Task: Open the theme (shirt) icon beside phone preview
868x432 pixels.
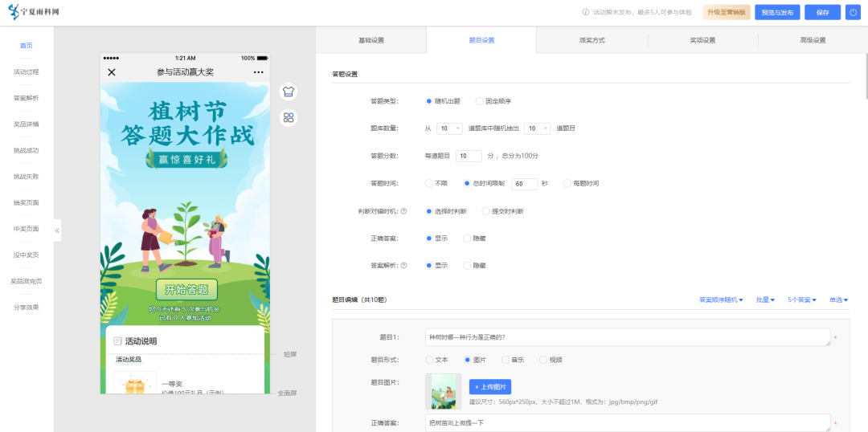Action: (x=288, y=92)
